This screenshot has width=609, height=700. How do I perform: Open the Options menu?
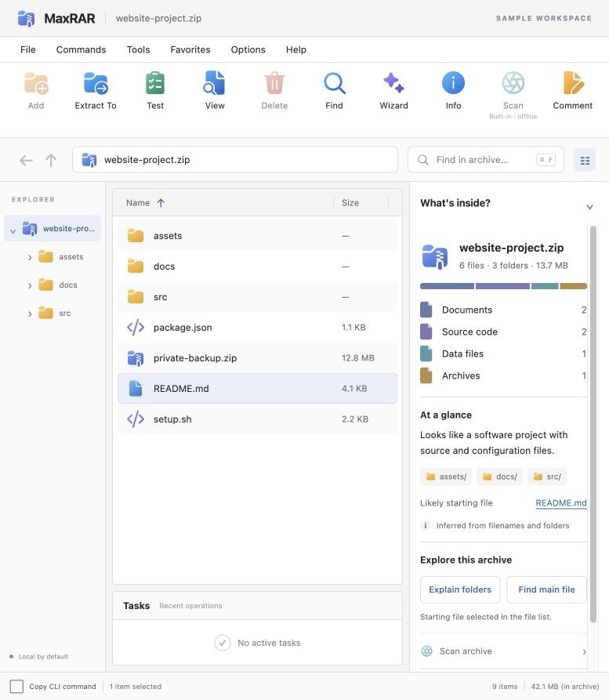[248, 49]
